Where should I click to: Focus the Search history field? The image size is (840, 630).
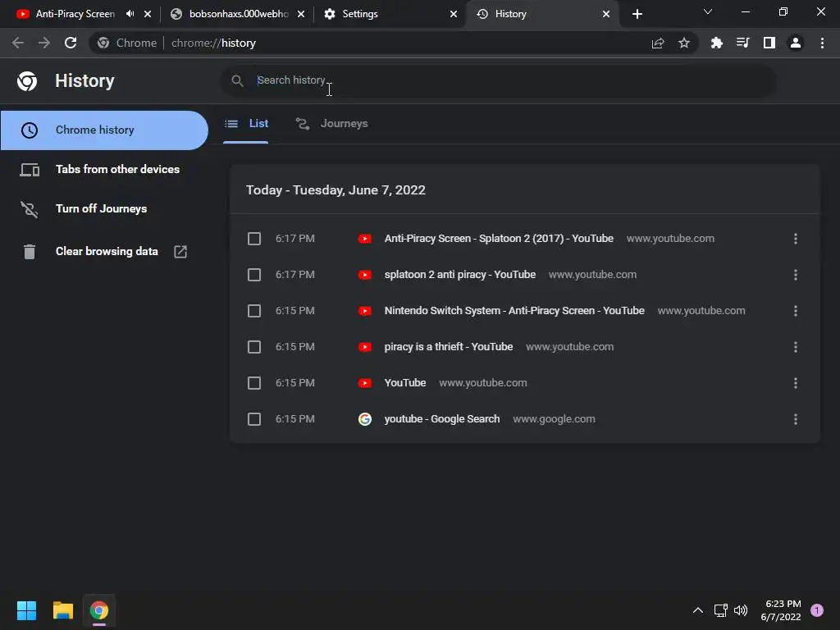point(498,80)
